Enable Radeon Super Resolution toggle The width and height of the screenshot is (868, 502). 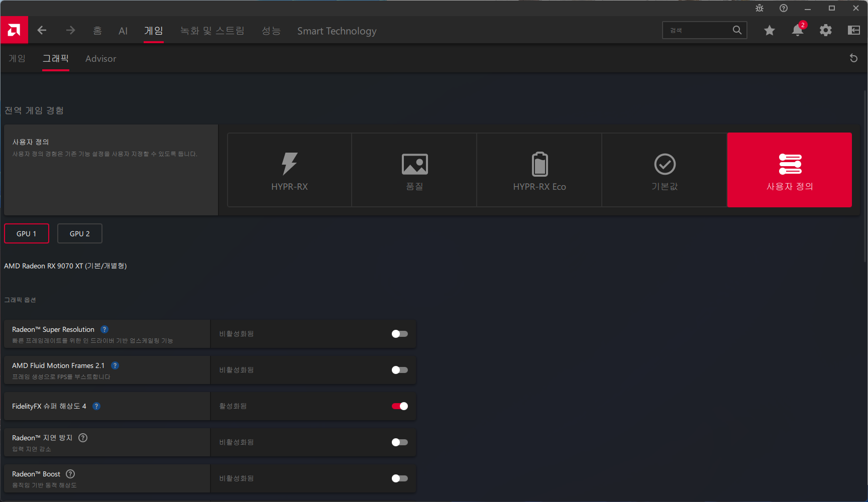400,334
